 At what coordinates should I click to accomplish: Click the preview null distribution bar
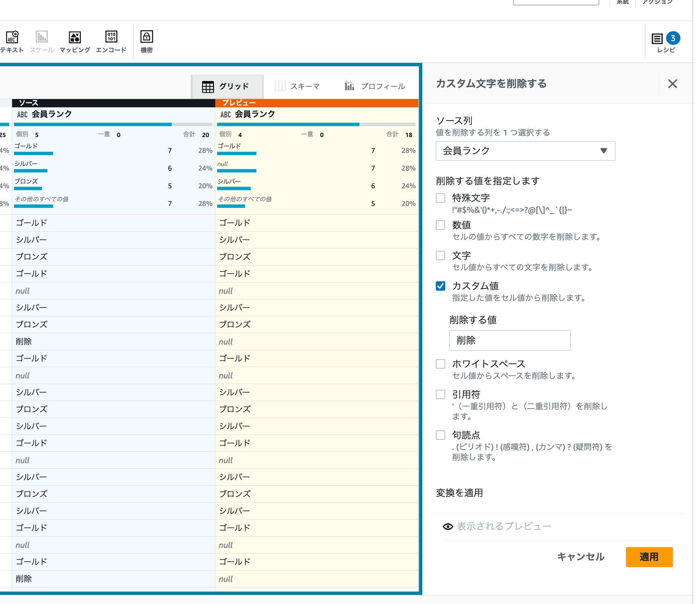coord(237,171)
